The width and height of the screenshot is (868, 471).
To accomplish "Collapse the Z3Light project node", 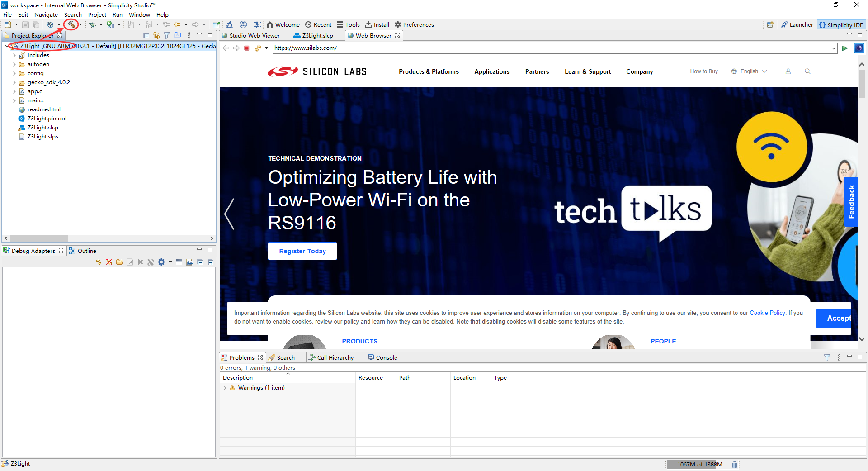I will point(7,46).
